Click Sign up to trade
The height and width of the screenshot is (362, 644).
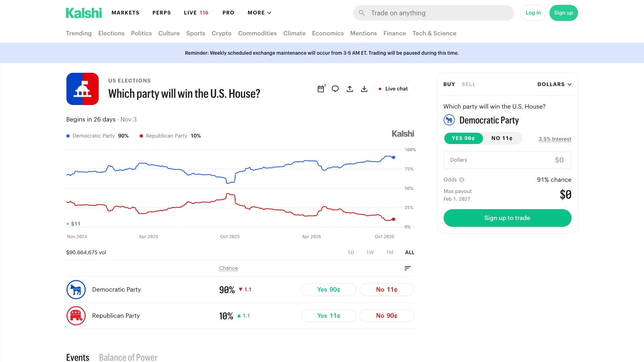tap(507, 218)
